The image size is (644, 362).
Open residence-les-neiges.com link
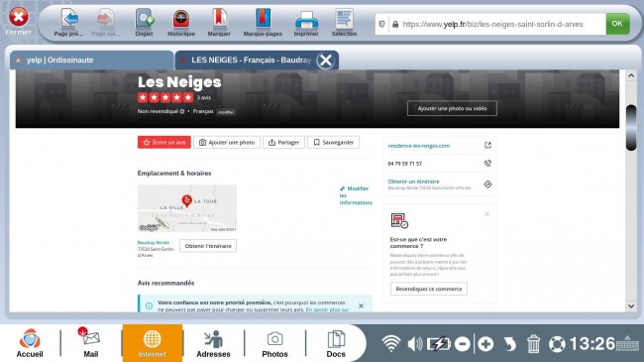418,146
